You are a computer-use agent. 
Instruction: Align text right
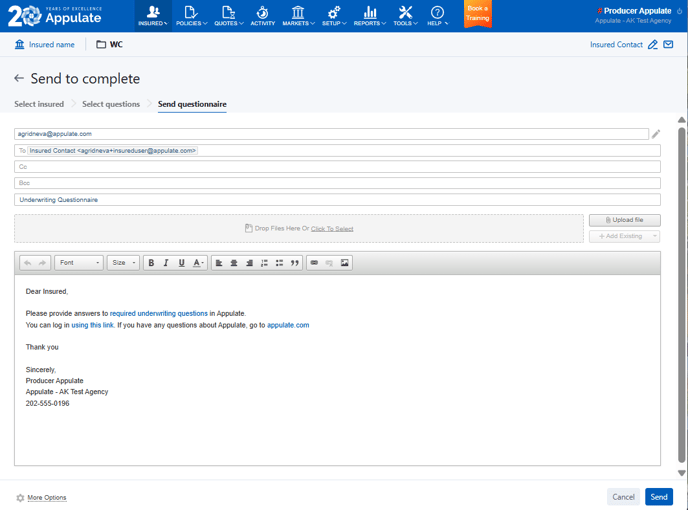click(x=249, y=263)
